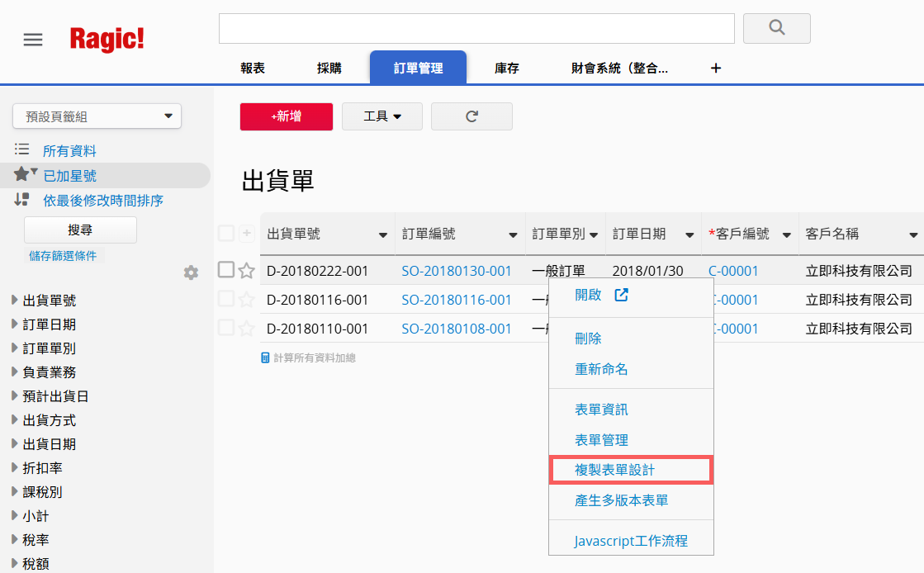The image size is (924, 573).
Task: Click the magnifier search button
Action: tap(776, 28)
